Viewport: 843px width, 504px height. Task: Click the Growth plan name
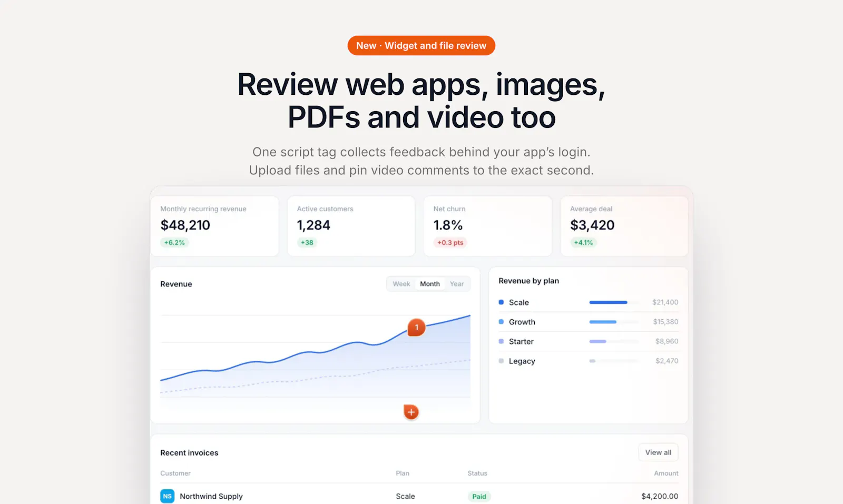[x=522, y=322]
